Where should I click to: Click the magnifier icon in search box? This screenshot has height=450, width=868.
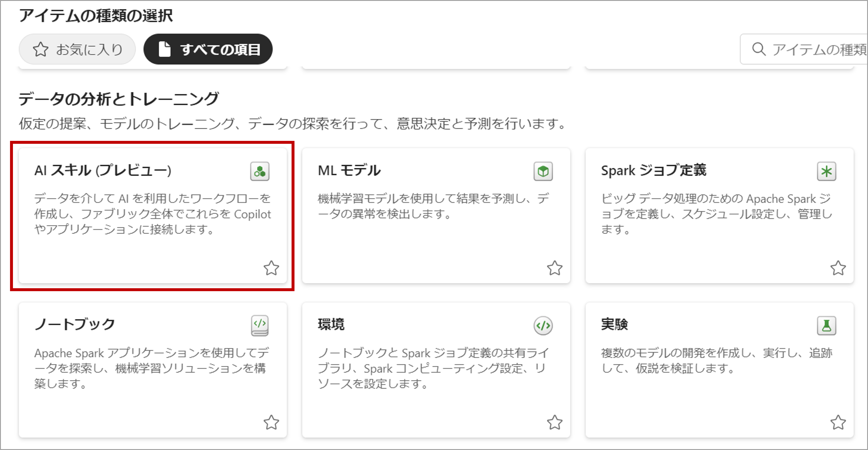[759, 49]
